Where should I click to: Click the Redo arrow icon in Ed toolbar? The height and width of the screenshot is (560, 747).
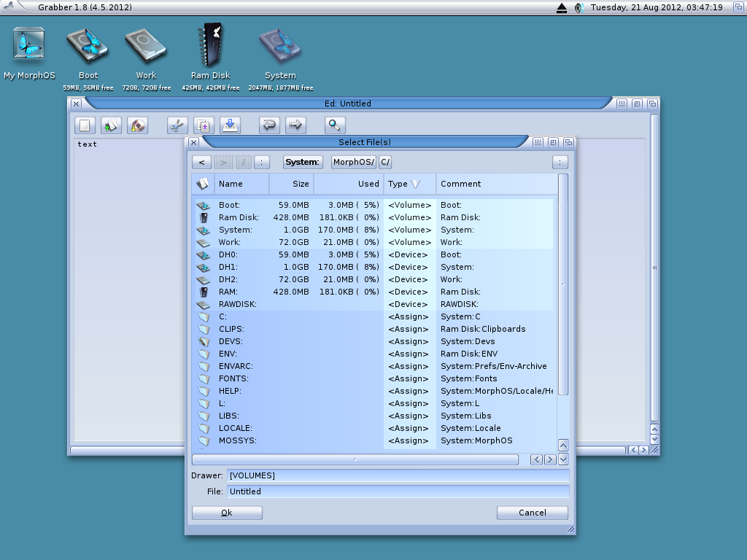click(x=295, y=125)
